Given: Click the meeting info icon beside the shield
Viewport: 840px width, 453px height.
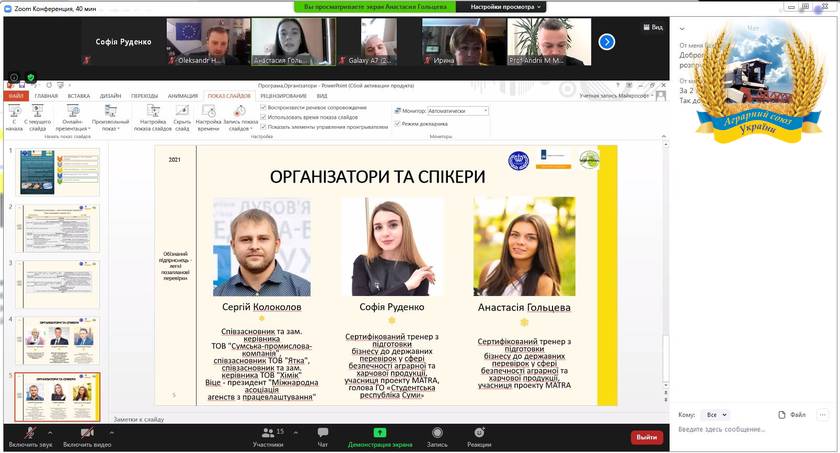Looking at the screenshot, I should (x=14, y=78).
